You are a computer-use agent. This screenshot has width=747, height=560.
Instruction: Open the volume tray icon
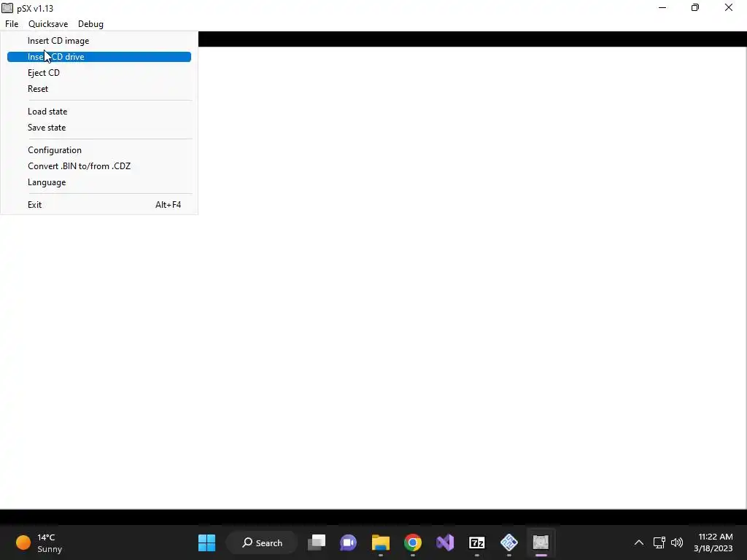pyautogui.click(x=676, y=542)
